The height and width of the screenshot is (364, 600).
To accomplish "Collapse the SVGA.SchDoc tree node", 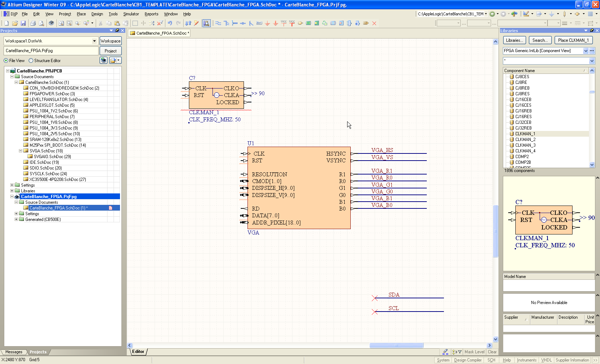I will click(x=20, y=151).
